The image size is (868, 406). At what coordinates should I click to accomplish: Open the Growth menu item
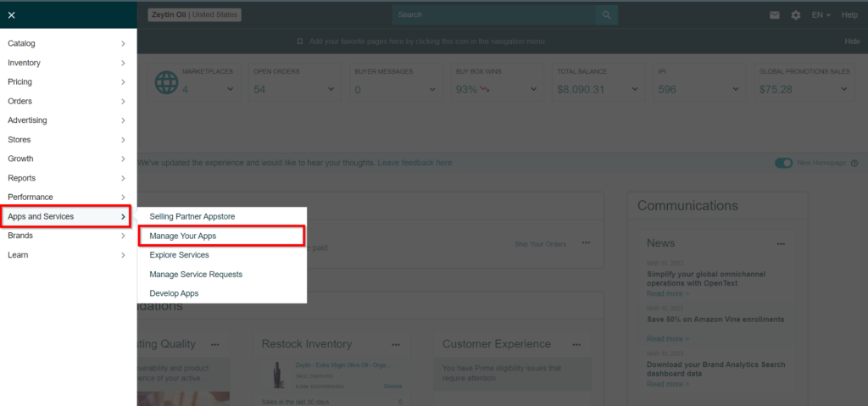click(x=68, y=159)
